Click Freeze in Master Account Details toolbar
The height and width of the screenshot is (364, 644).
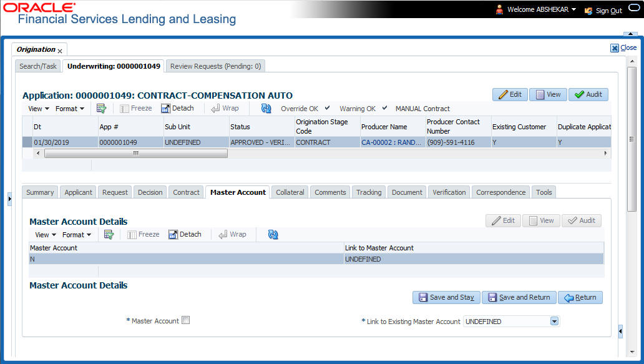coord(144,235)
